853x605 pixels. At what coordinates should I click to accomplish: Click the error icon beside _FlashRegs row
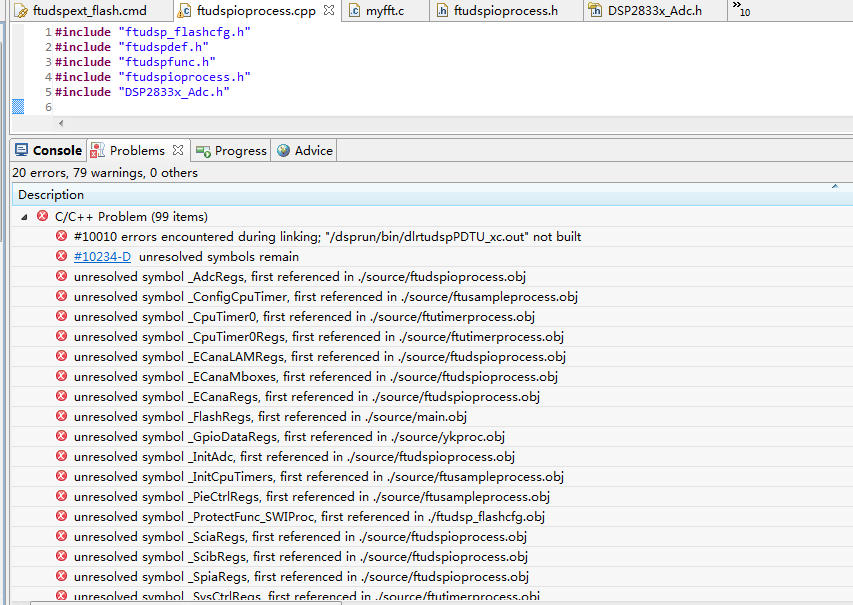pyautogui.click(x=61, y=416)
